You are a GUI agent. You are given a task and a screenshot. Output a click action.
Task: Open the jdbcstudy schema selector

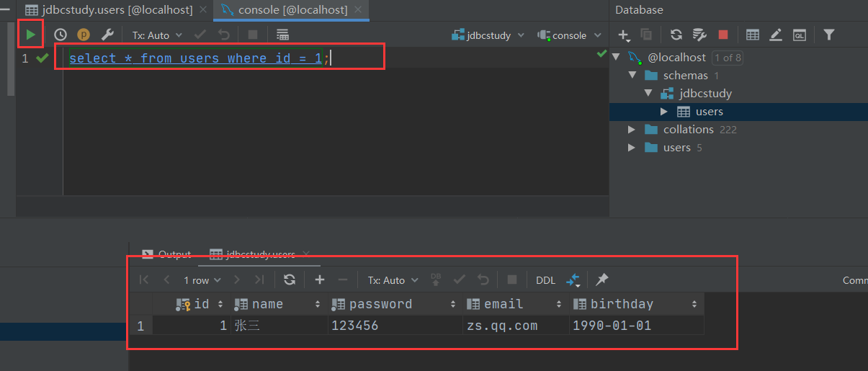[488, 35]
